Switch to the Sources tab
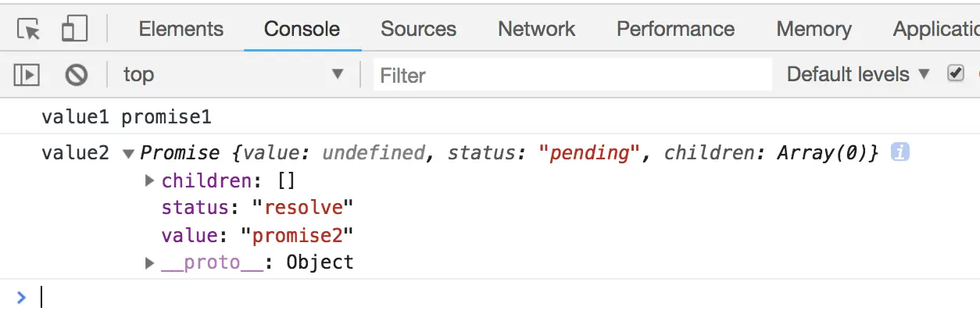 point(418,29)
